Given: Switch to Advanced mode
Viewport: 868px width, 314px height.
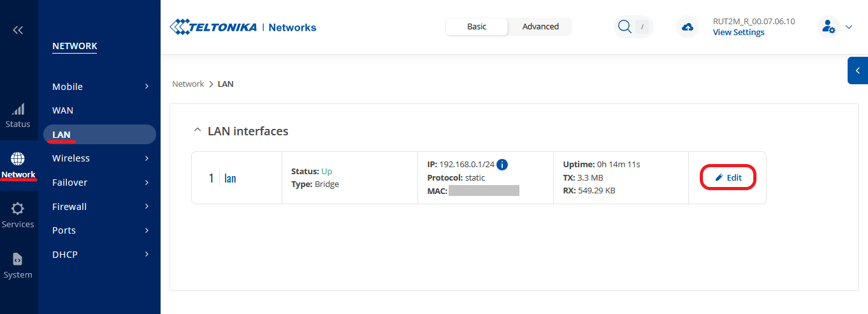Looking at the screenshot, I should tap(540, 27).
